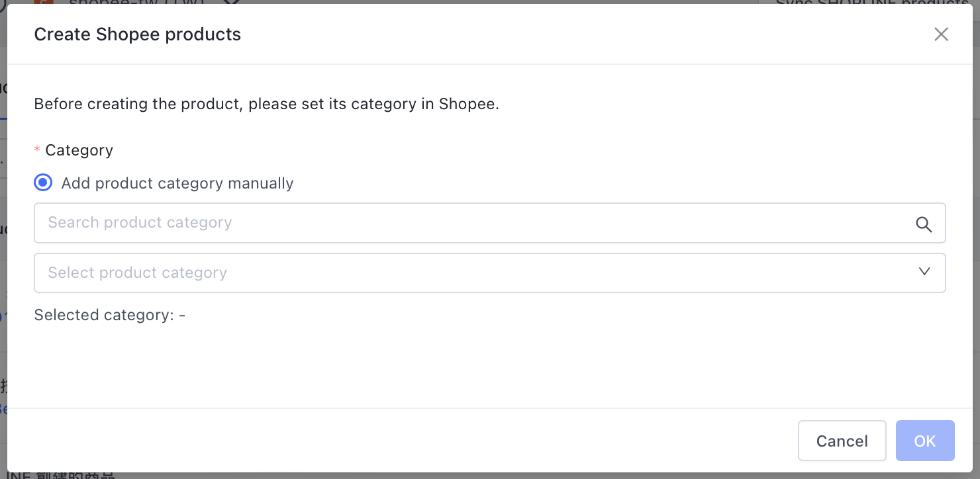
Task: Click the Category field label
Action: tap(79, 150)
